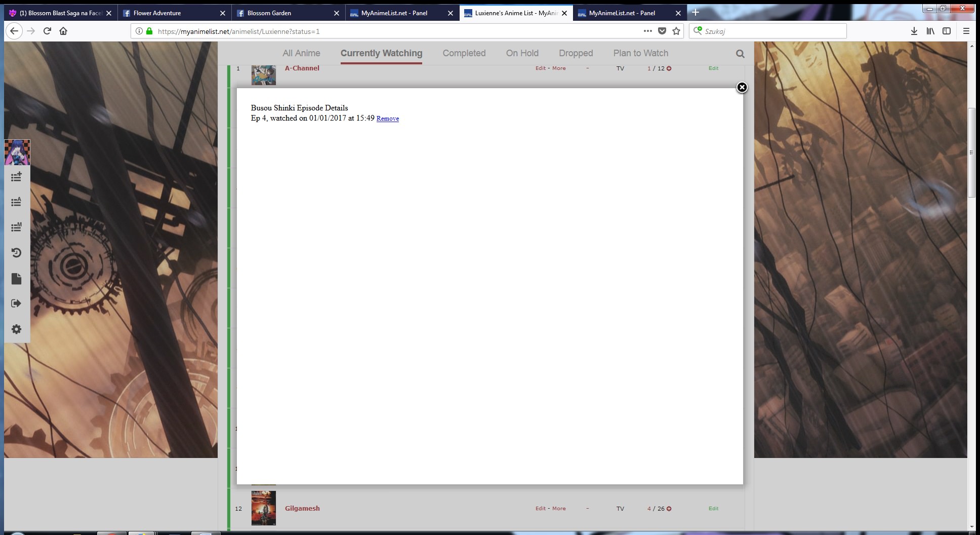Image resolution: width=980 pixels, height=535 pixels.
Task: Open the history icon in sidebar
Action: [16, 253]
